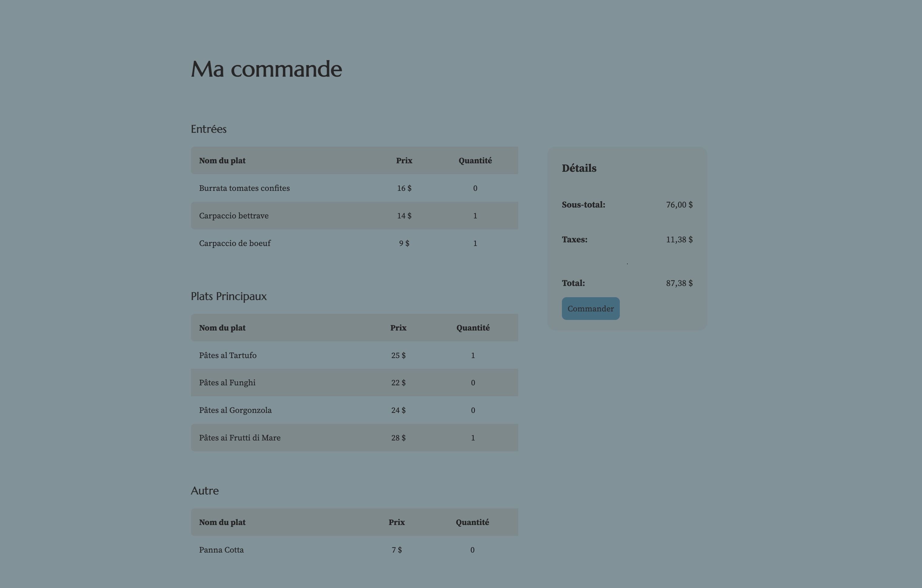Click the 24 $ price of Pâtes al Gorgonzola
This screenshot has height=588, width=922.
(x=398, y=410)
